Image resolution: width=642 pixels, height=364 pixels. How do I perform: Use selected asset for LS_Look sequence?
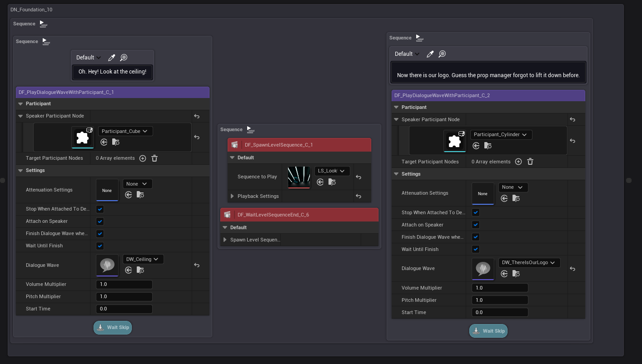click(x=320, y=182)
